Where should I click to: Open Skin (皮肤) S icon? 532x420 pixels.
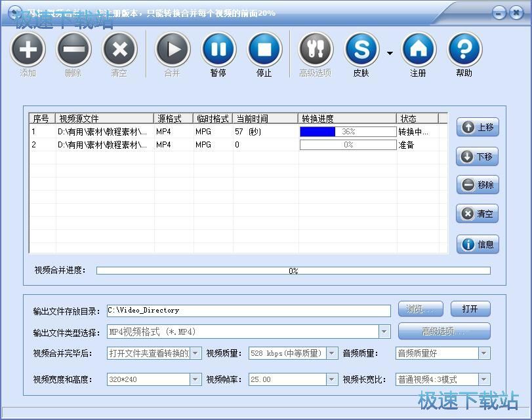pos(361,50)
